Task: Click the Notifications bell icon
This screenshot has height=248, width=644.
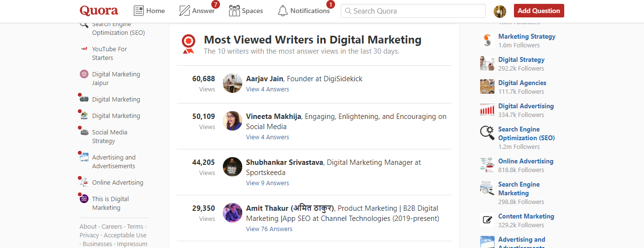Action: coord(283,11)
